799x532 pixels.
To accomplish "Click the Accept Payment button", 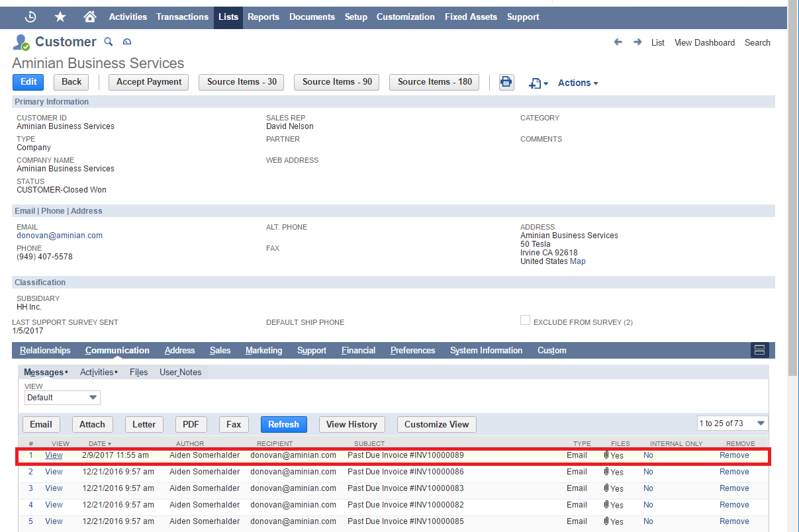I will click(149, 82).
